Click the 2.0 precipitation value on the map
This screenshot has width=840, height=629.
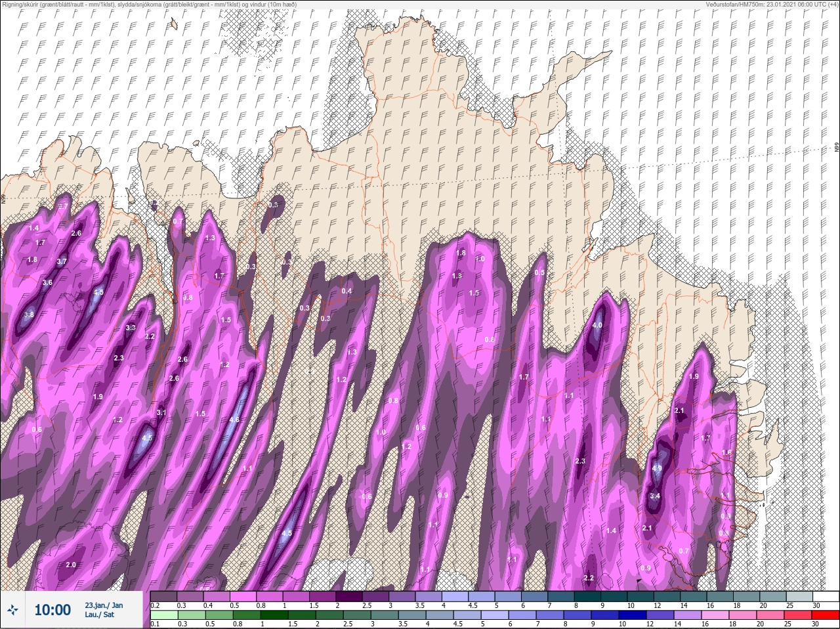[71, 565]
